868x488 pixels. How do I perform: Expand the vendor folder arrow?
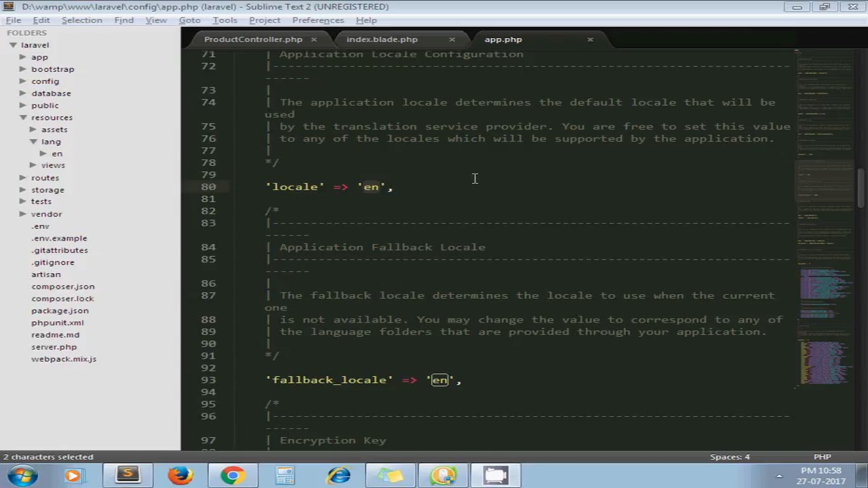[23, 214]
